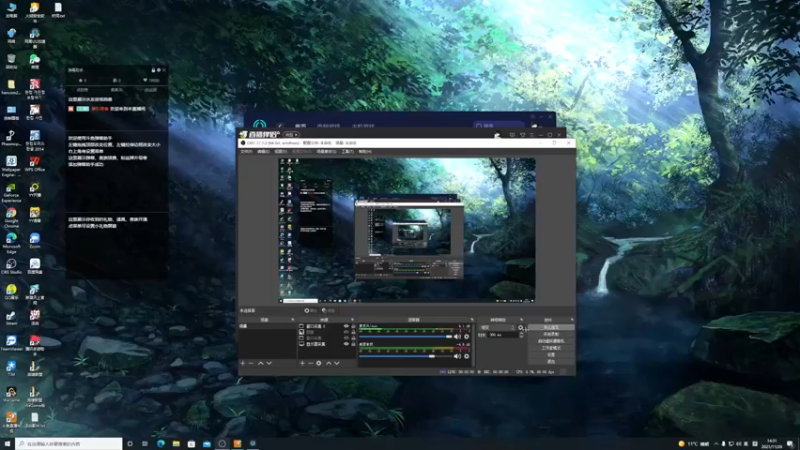The width and height of the screenshot is (800, 450).
Task: Click the lock icon in the danmu helper panel
Action: (x=154, y=70)
